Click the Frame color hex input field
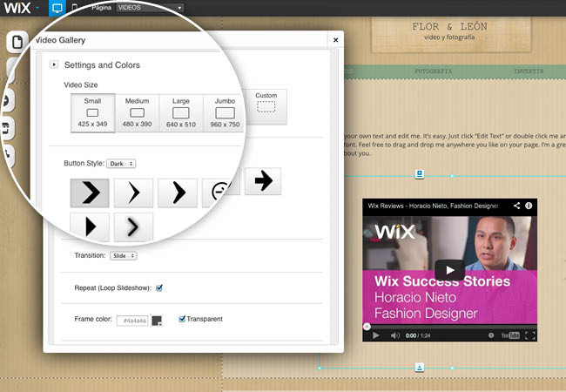 click(132, 321)
